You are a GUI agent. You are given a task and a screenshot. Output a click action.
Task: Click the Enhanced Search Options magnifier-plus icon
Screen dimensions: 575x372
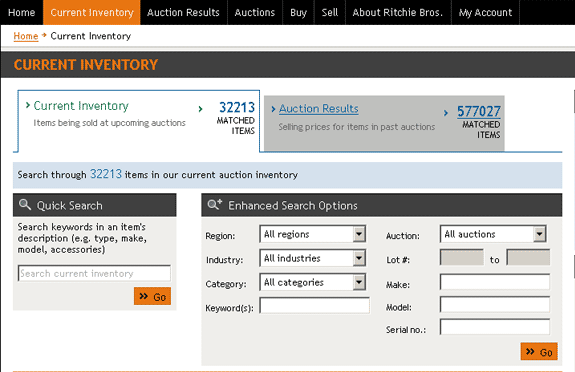click(x=215, y=204)
